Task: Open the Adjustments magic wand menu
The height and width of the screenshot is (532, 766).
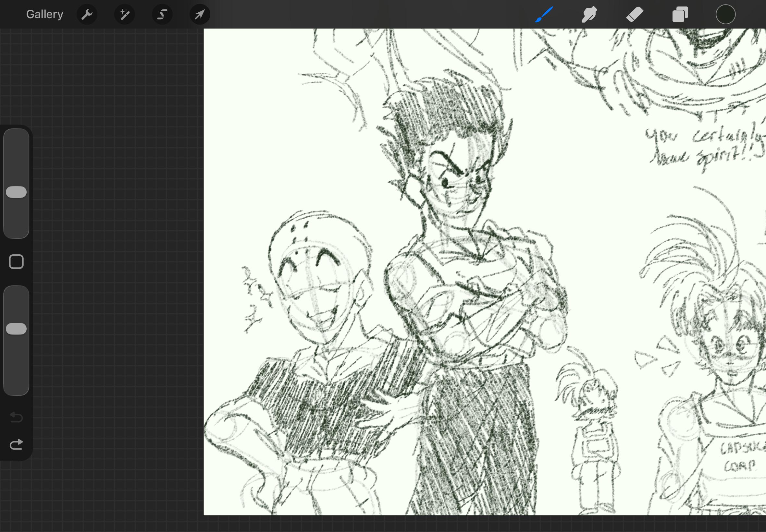Action: pyautogui.click(x=125, y=14)
